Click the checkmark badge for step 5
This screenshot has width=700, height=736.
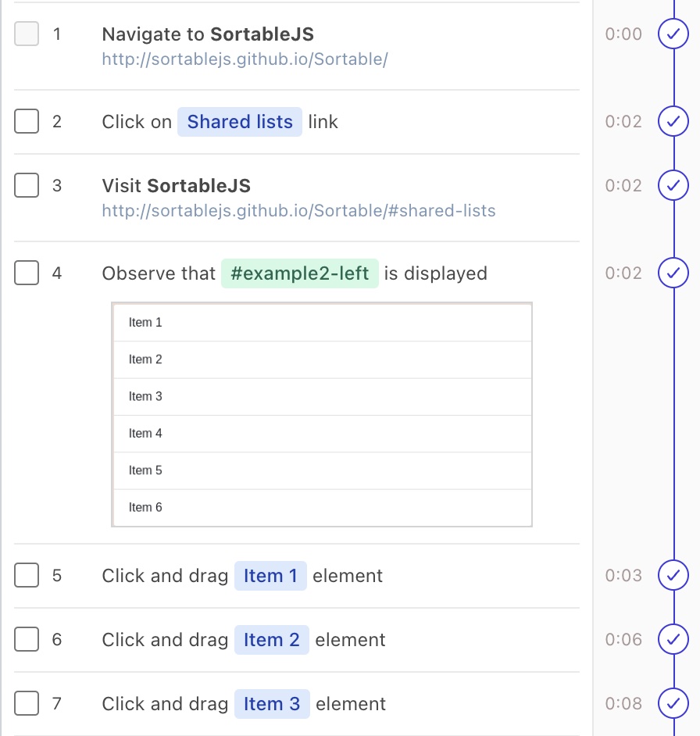[x=673, y=575]
